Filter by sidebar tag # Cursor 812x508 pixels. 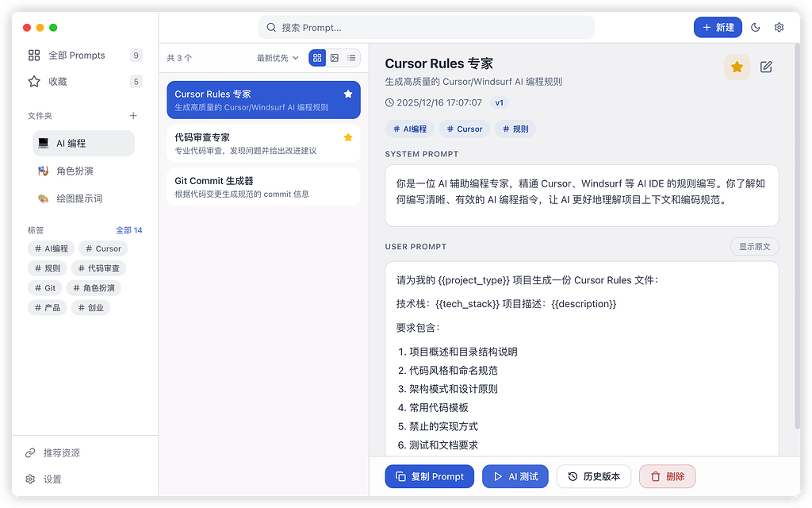(x=103, y=248)
